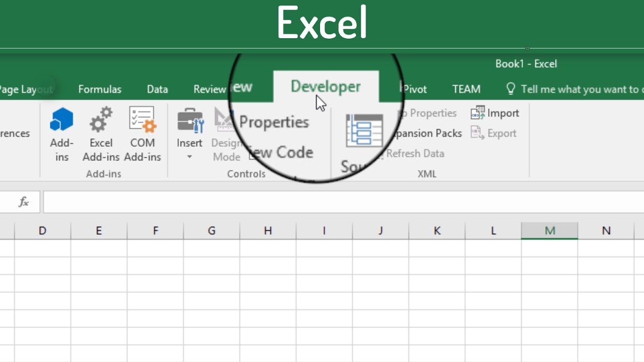Screen dimensions: 644x362
Task: Select column I header
Action: tap(324, 231)
